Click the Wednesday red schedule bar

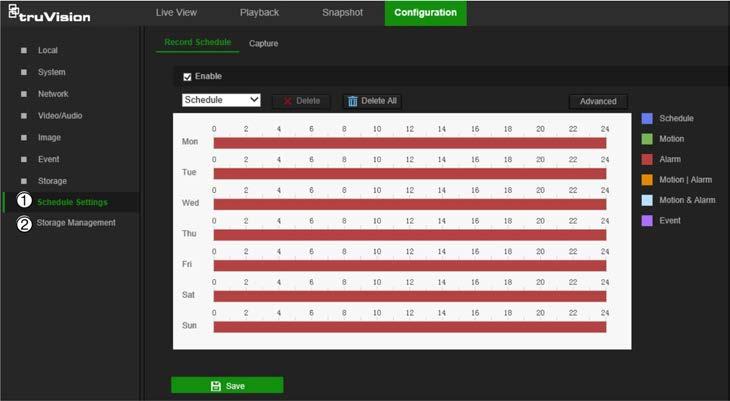(x=410, y=204)
